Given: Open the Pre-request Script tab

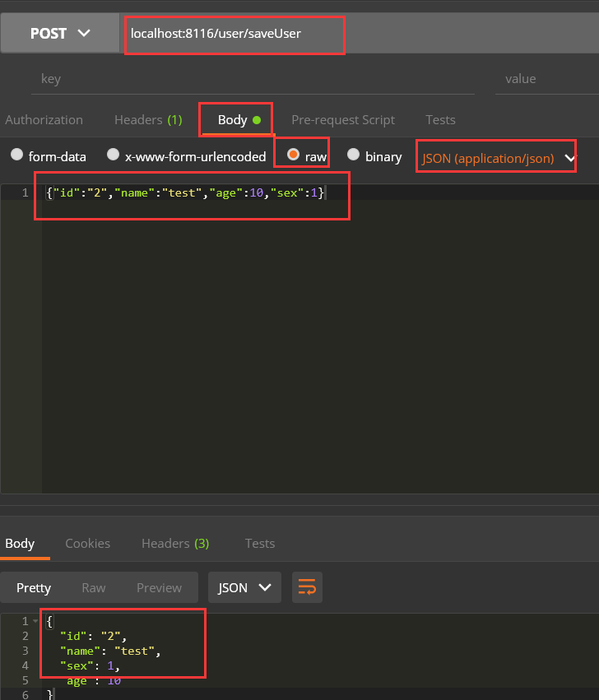Looking at the screenshot, I should [343, 120].
